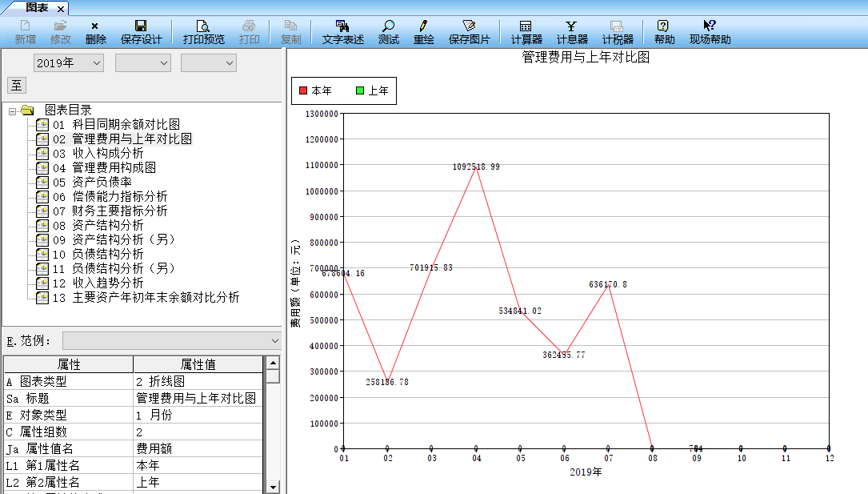Select the 图表 tab
The width and height of the screenshot is (868, 494).
(x=37, y=7)
